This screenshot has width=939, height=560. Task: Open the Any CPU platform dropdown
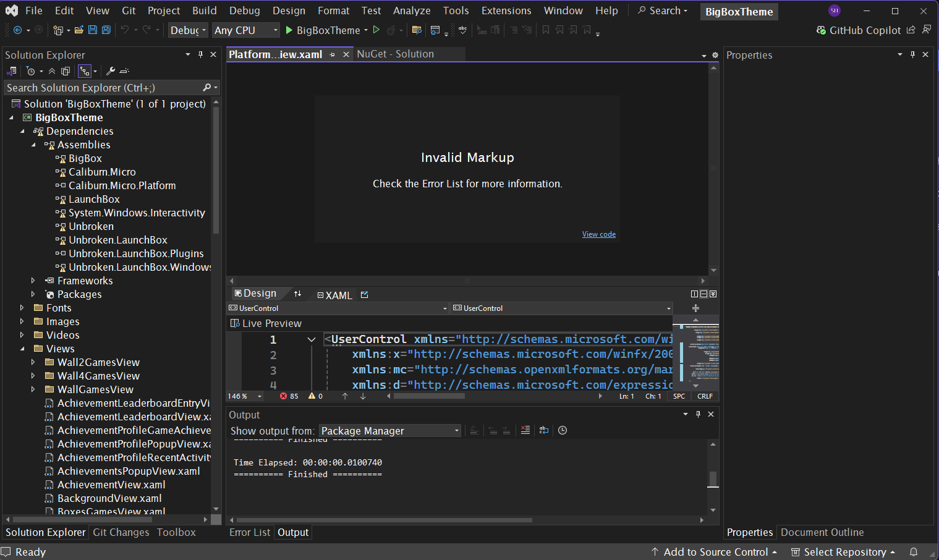246,30
